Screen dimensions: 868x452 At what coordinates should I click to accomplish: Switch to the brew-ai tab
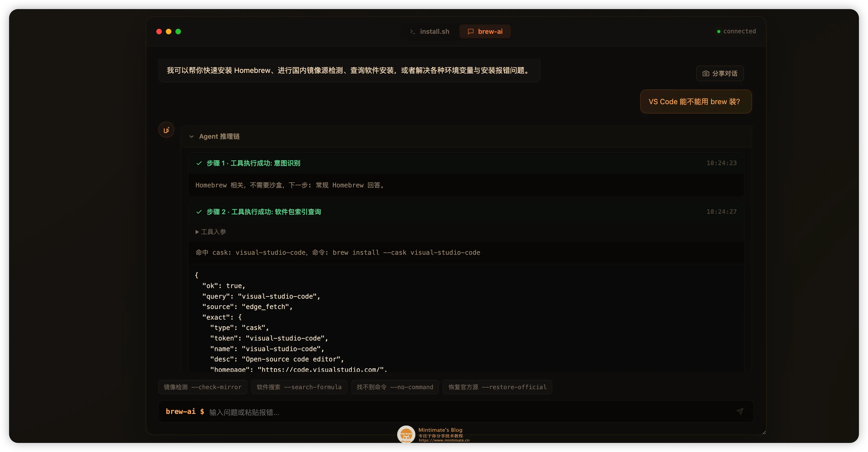point(485,31)
